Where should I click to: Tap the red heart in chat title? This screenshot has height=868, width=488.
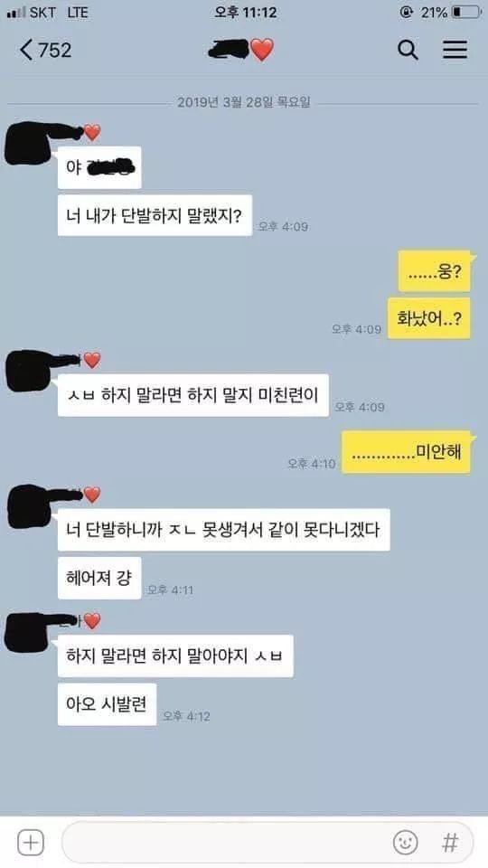click(262, 51)
